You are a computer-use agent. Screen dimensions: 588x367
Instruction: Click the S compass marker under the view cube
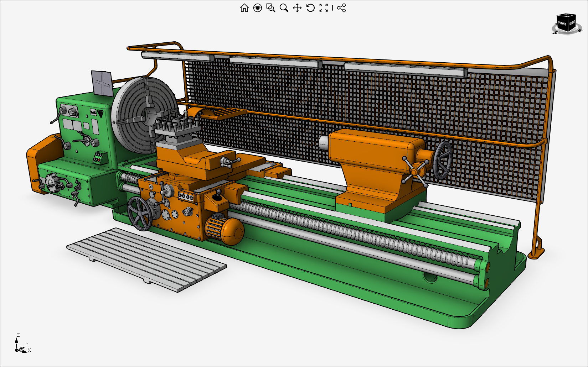tap(555, 33)
